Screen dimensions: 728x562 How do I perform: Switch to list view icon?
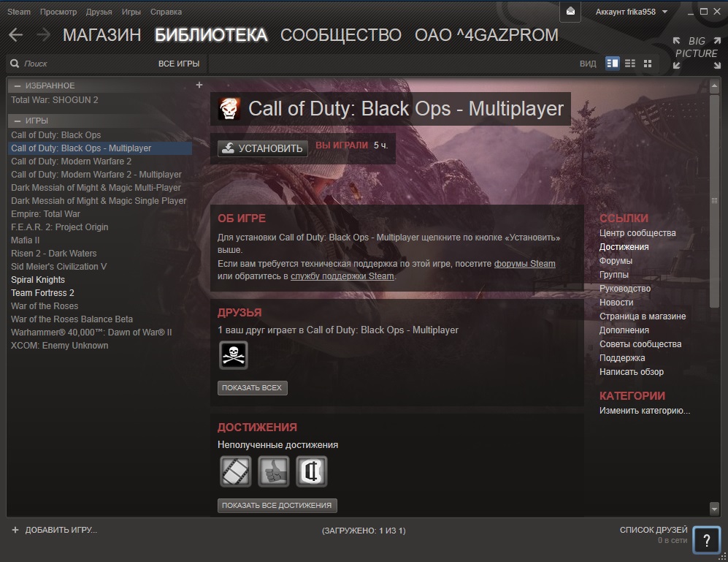629,64
